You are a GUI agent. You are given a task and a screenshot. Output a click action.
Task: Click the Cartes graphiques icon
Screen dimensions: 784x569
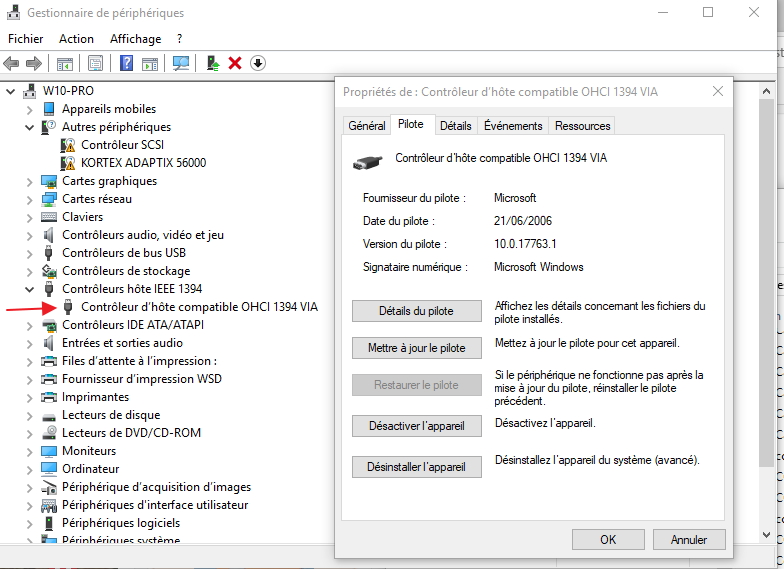48,181
